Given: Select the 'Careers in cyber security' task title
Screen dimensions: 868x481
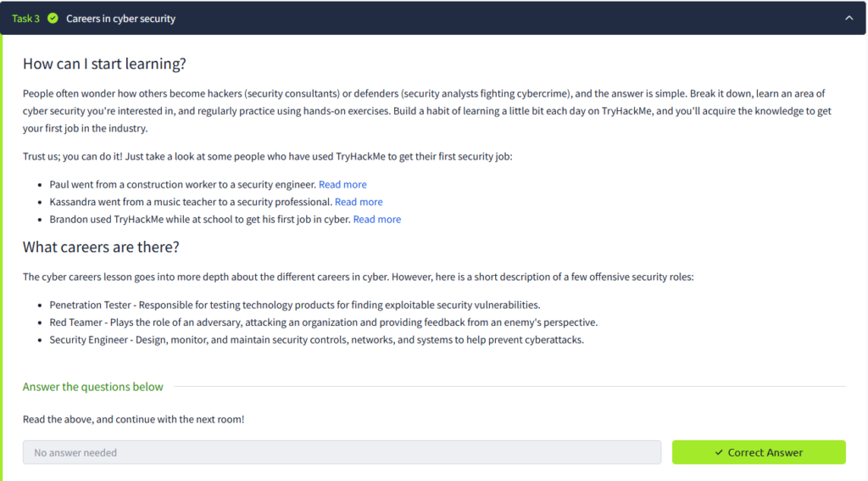Looking at the screenshot, I should 120,19.
